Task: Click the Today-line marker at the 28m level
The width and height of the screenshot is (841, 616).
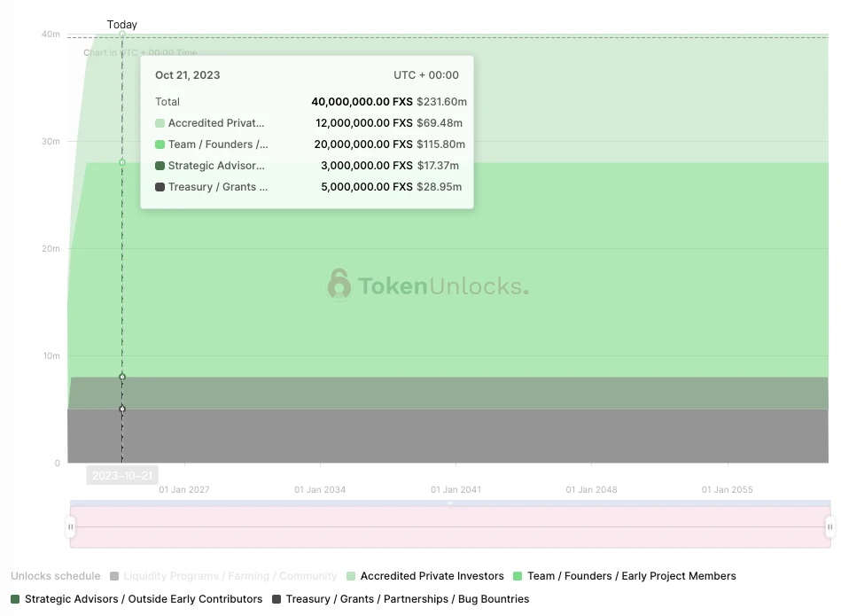Action: pos(122,162)
